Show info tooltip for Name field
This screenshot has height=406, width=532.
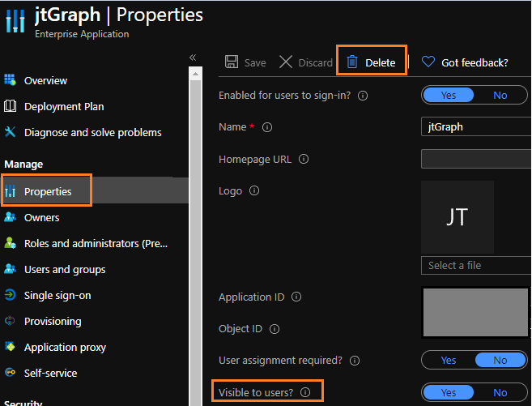pyautogui.click(x=267, y=127)
